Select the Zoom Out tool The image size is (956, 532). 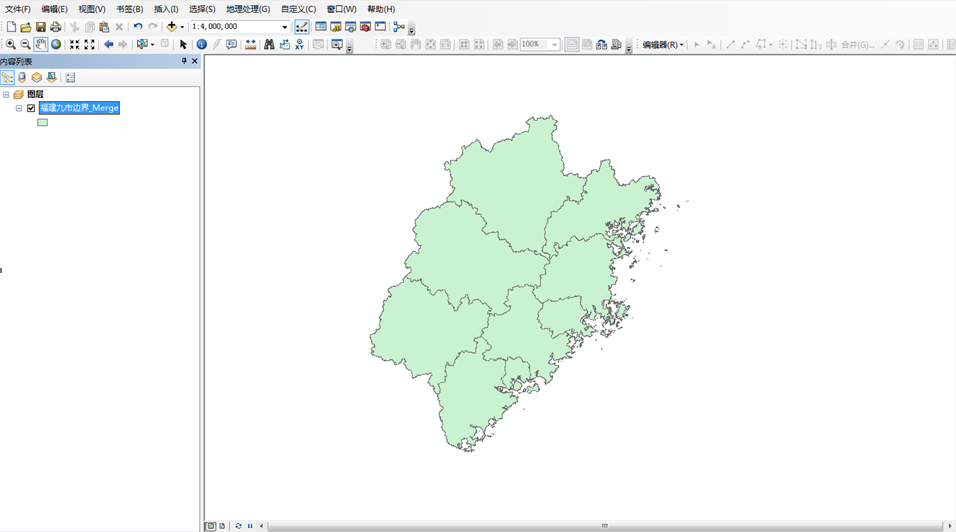(x=26, y=44)
